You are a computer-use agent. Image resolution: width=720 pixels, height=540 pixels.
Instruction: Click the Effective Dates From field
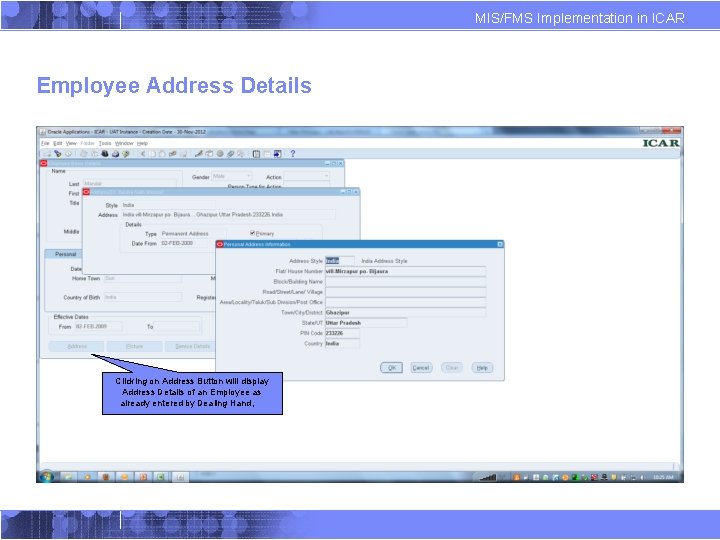98,326
